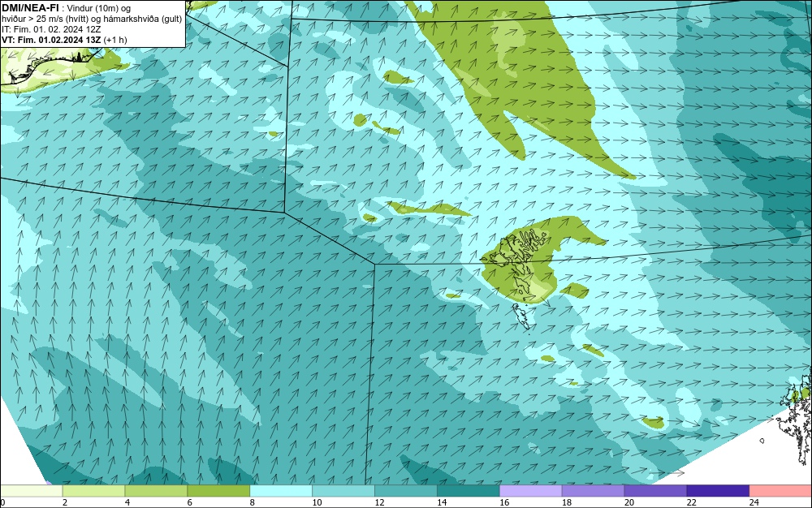Click the legend scale value "14"
The height and width of the screenshot is (508, 812).
coord(442,502)
